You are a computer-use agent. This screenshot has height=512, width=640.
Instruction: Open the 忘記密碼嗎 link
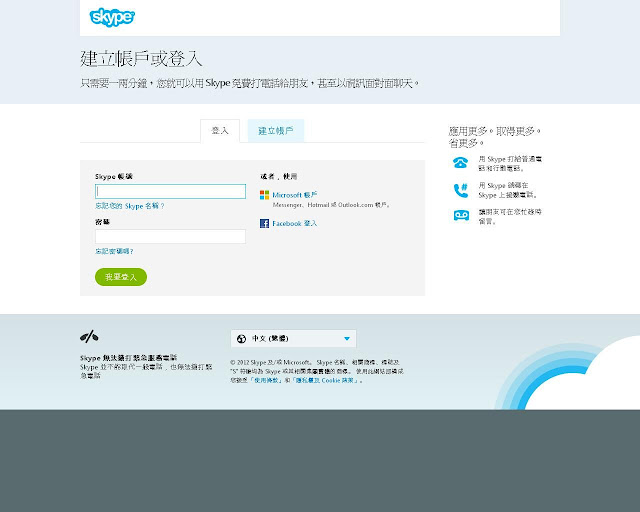coord(114,251)
